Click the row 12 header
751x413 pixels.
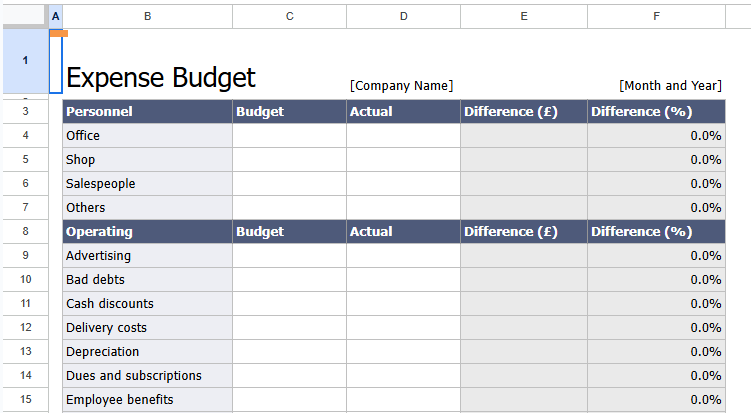tap(24, 327)
